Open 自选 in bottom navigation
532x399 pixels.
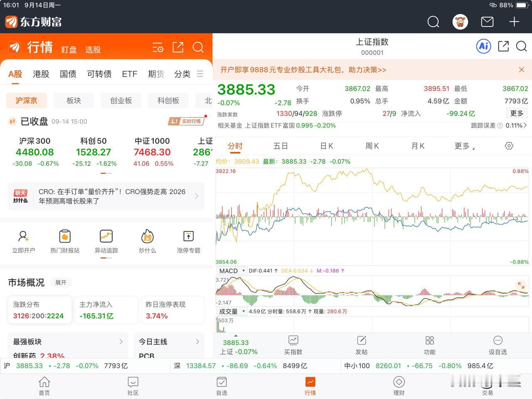pos(222,386)
